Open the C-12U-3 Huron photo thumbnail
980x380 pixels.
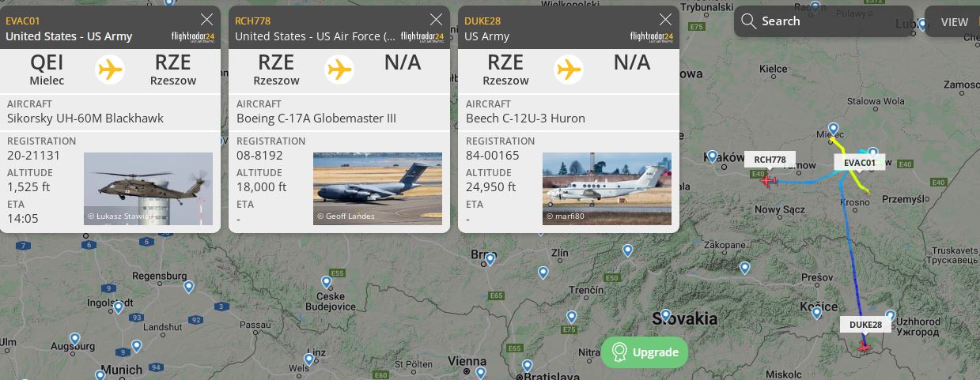[607, 189]
